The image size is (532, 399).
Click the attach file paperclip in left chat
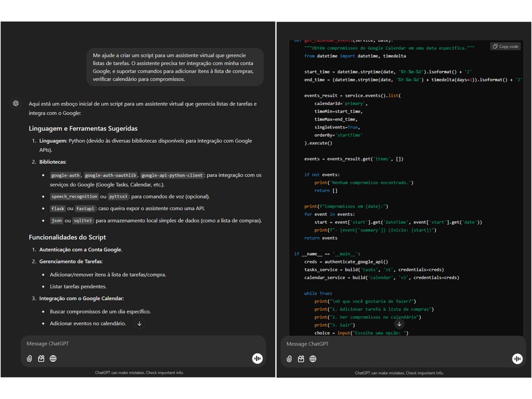30,358
